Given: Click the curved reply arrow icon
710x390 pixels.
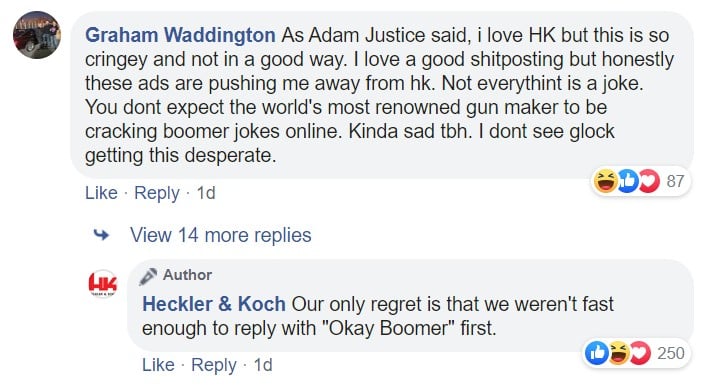Looking at the screenshot, I should tap(101, 235).
